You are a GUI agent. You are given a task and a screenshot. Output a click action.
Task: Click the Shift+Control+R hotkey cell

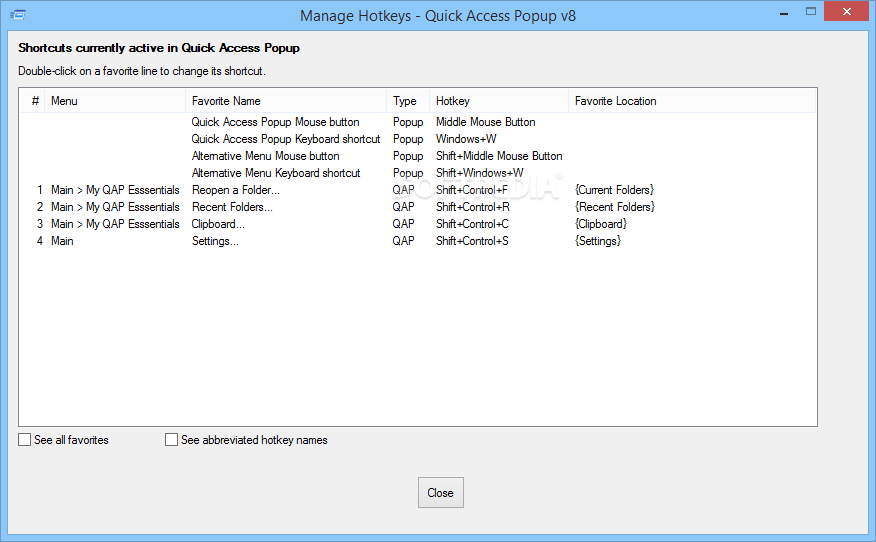click(473, 207)
